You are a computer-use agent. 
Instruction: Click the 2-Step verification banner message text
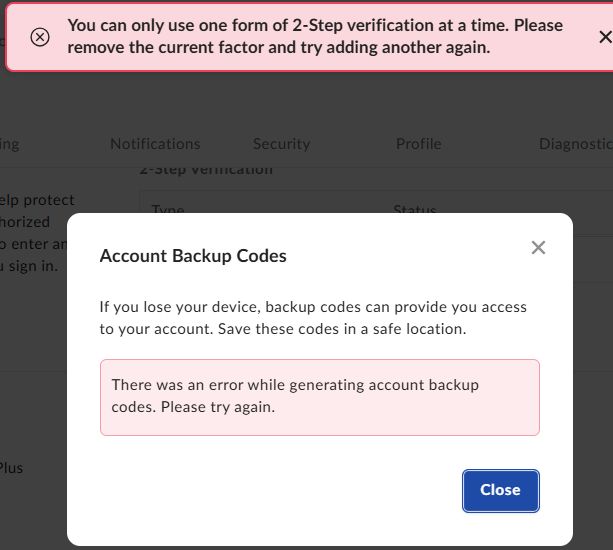pos(315,36)
